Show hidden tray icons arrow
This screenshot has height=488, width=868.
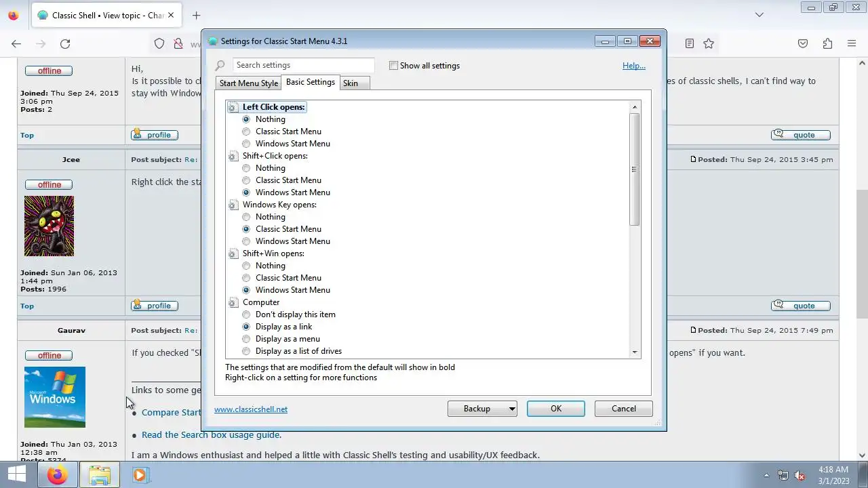[766, 475]
